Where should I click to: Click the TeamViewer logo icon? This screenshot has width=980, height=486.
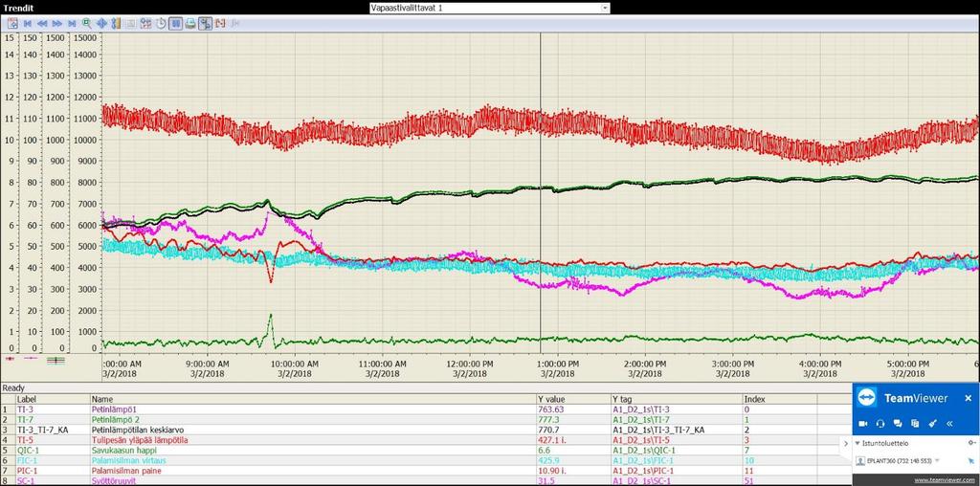click(x=868, y=398)
